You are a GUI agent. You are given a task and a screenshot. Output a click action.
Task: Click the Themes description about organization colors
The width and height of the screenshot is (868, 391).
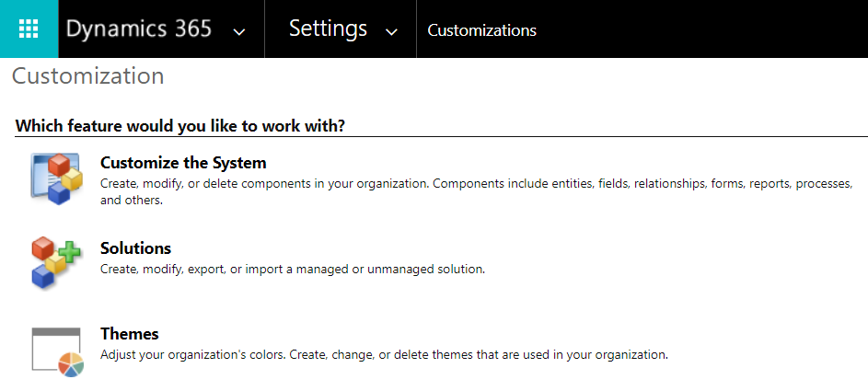tap(383, 354)
